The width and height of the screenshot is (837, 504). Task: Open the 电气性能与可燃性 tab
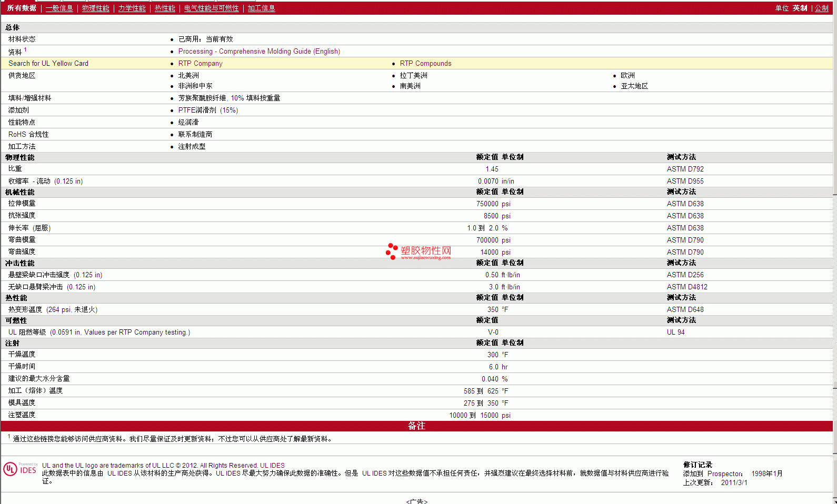pyautogui.click(x=211, y=8)
